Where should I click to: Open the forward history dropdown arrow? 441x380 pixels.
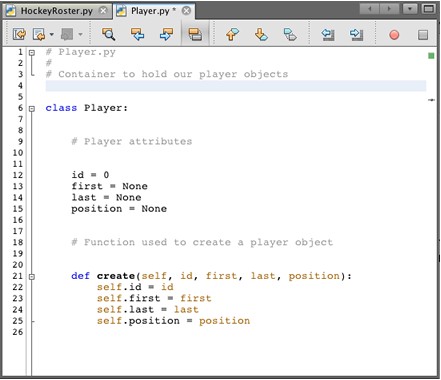[80, 34]
